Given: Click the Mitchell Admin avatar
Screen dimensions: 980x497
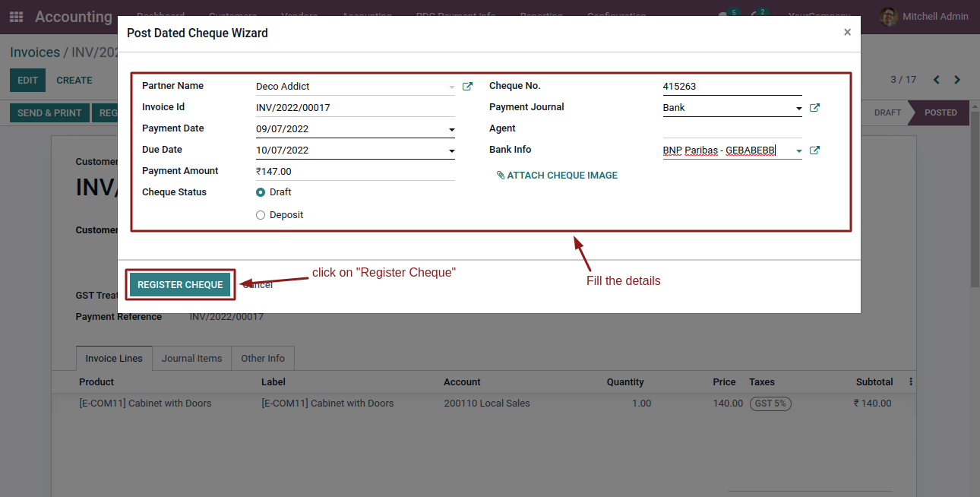Looking at the screenshot, I should tap(888, 17).
